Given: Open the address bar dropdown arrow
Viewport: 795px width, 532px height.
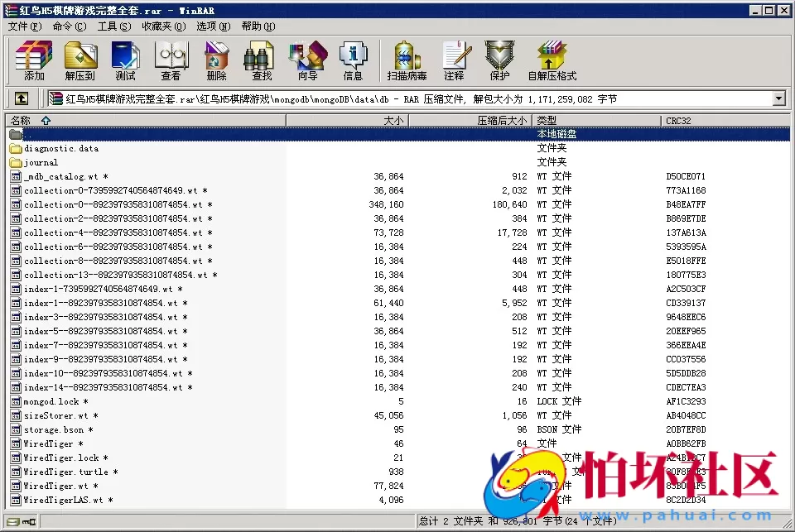Looking at the screenshot, I should click(x=779, y=98).
